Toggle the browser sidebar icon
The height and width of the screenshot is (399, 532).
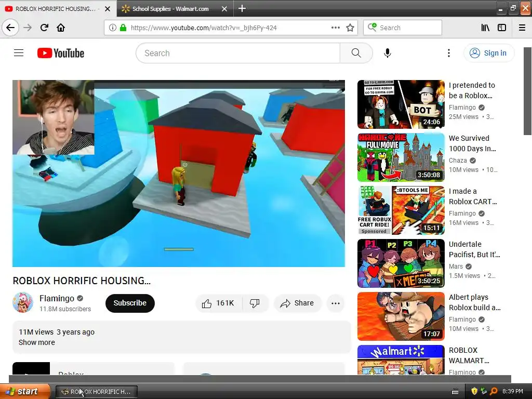[x=502, y=28]
